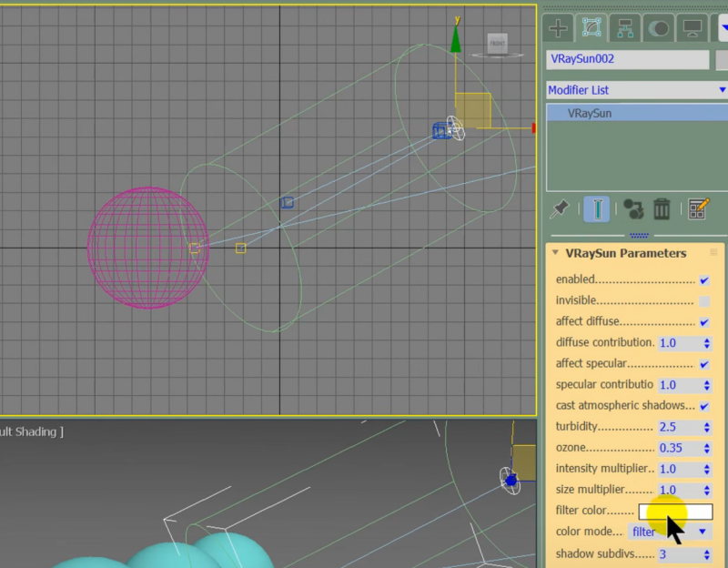Switch to the Modify panel tab
Screen dimensions: 728x568
[591, 27]
